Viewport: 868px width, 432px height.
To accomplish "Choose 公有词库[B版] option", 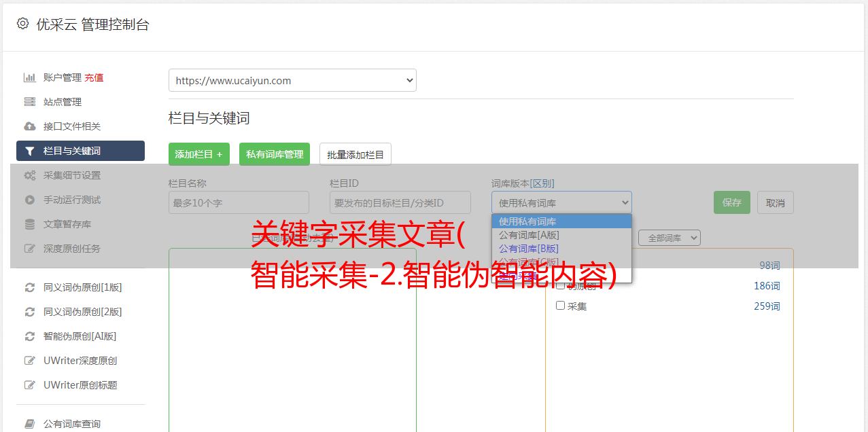I will coord(561,249).
